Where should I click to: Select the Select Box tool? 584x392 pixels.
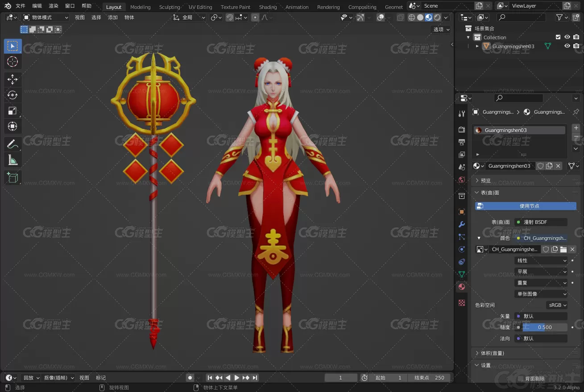point(12,46)
